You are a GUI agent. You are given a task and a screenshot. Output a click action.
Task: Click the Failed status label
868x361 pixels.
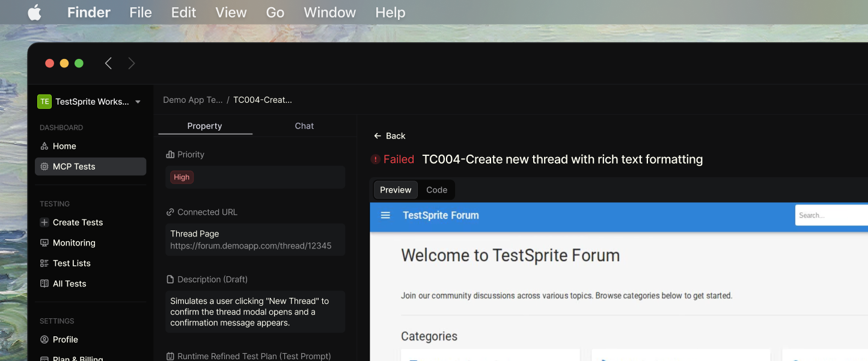(x=399, y=159)
